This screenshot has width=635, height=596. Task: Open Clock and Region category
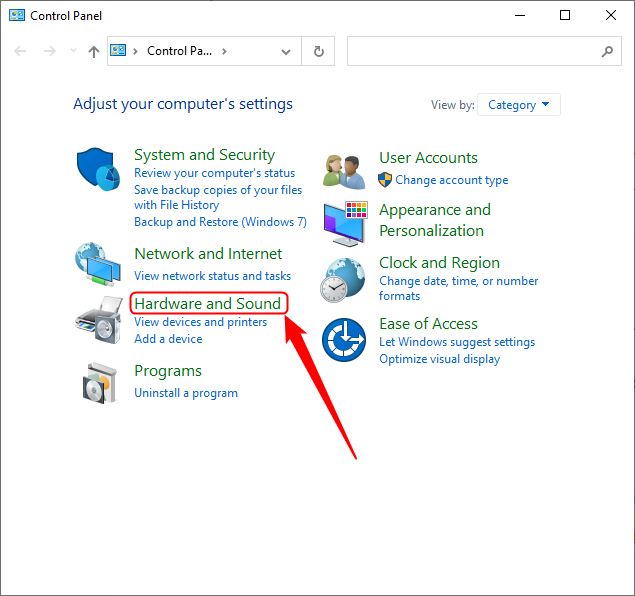(x=439, y=262)
